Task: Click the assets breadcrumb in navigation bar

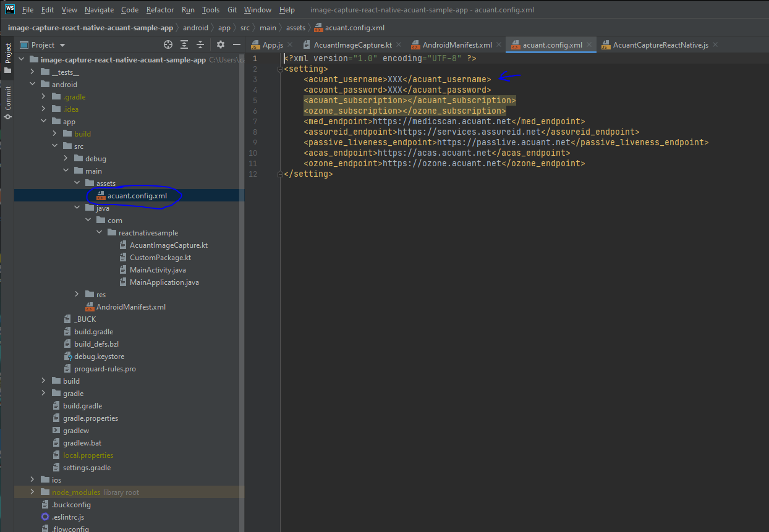Action: [295, 28]
